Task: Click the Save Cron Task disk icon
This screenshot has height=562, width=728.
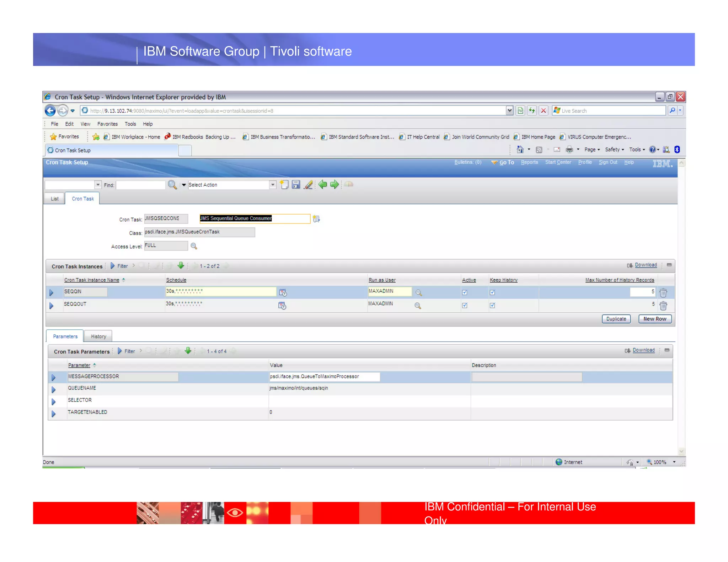Action: [x=296, y=184]
